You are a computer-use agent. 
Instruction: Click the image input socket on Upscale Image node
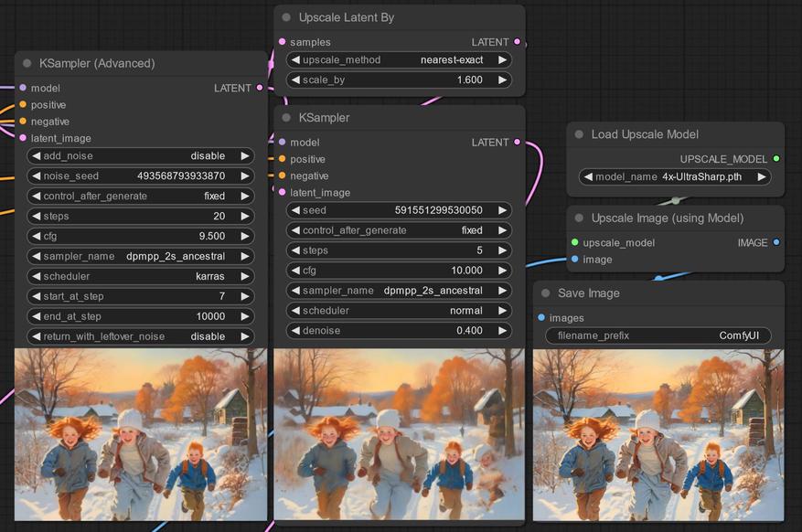pyautogui.click(x=575, y=259)
